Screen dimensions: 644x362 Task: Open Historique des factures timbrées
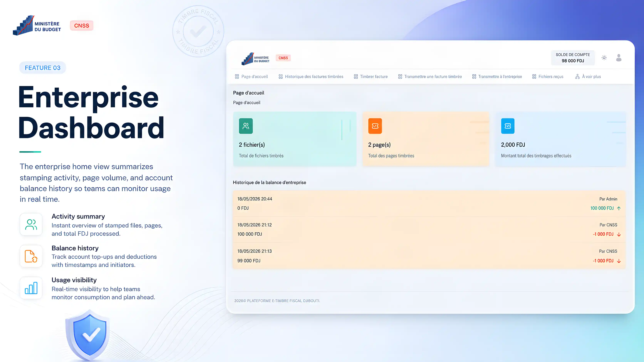point(311,76)
